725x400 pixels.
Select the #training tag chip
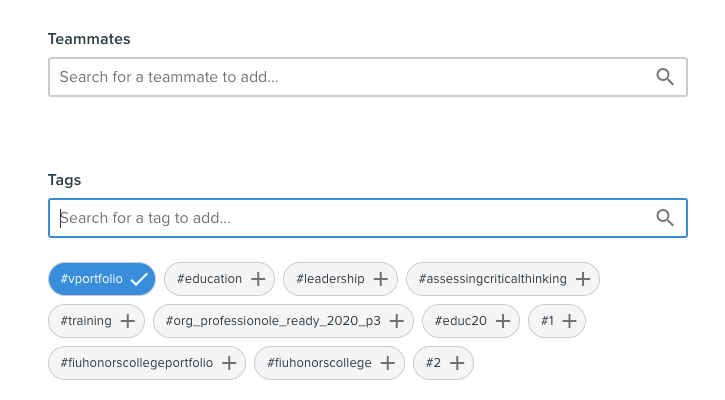[x=96, y=321]
